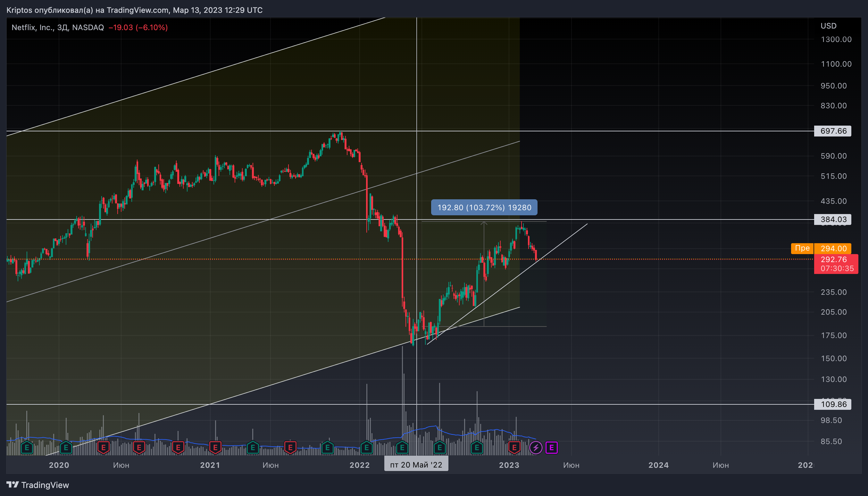
Task: Click the 130.00 price axis value
Action: tap(834, 379)
